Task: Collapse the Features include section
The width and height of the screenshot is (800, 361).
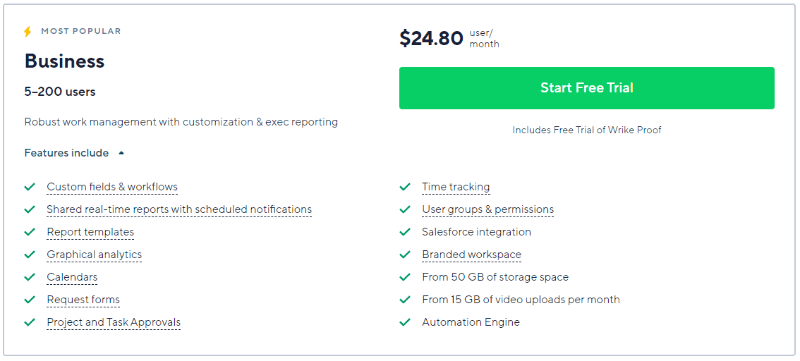Action: [x=74, y=153]
